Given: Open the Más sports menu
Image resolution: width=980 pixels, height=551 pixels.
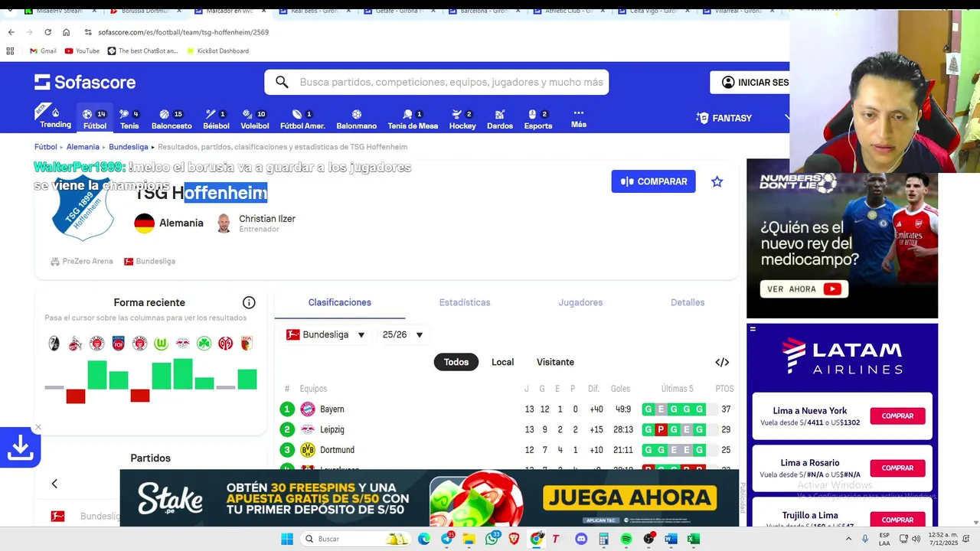Looking at the screenshot, I should click(x=579, y=119).
